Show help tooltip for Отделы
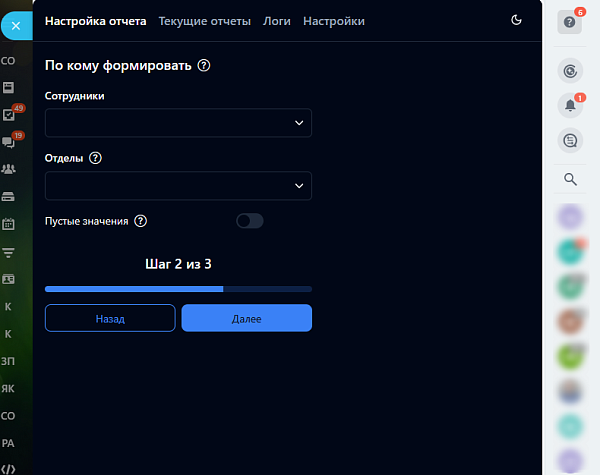This screenshot has width=600, height=475. pyautogui.click(x=95, y=158)
